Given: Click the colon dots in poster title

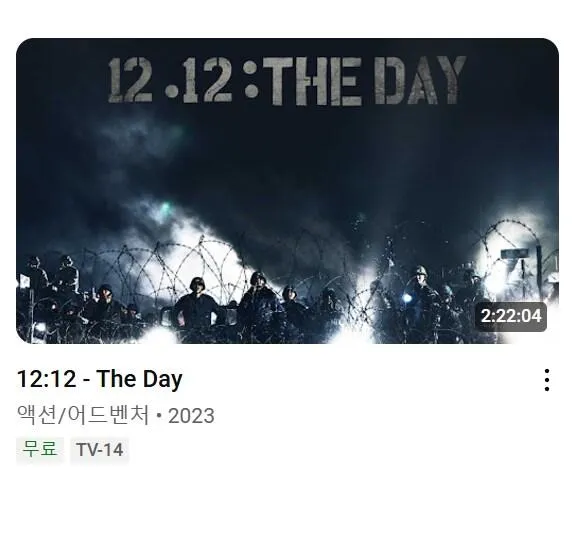Looking at the screenshot, I should coord(251,80).
